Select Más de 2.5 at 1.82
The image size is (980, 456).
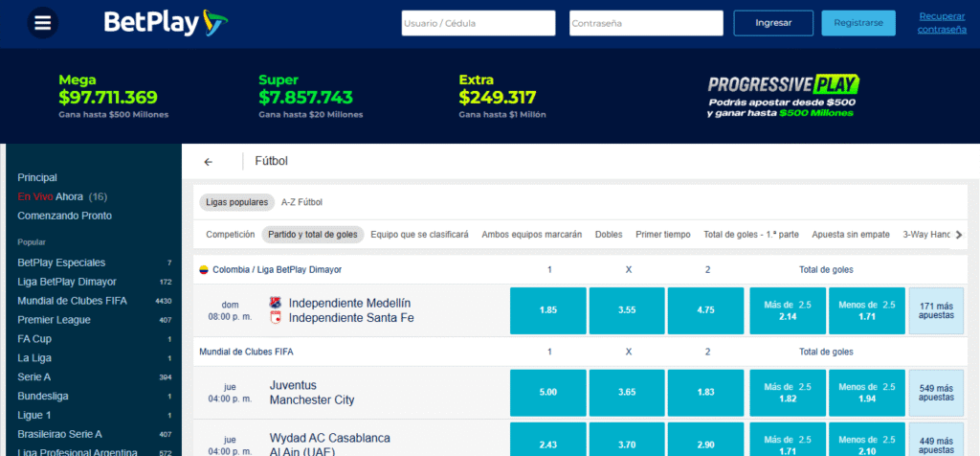788,393
